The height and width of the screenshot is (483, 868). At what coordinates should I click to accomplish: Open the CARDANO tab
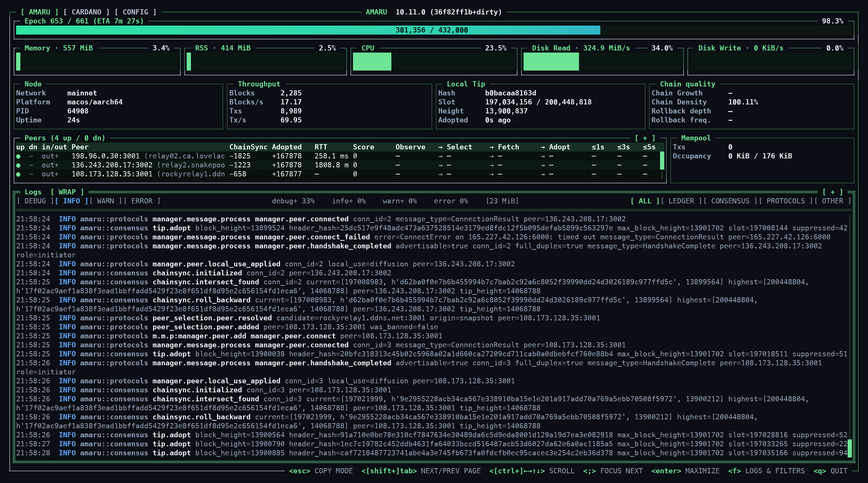click(x=86, y=12)
